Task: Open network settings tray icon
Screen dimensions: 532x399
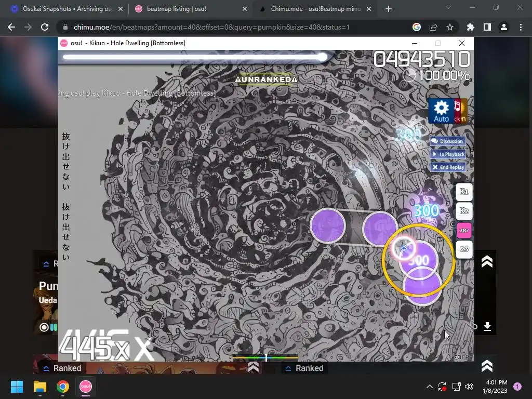Action: (456, 387)
